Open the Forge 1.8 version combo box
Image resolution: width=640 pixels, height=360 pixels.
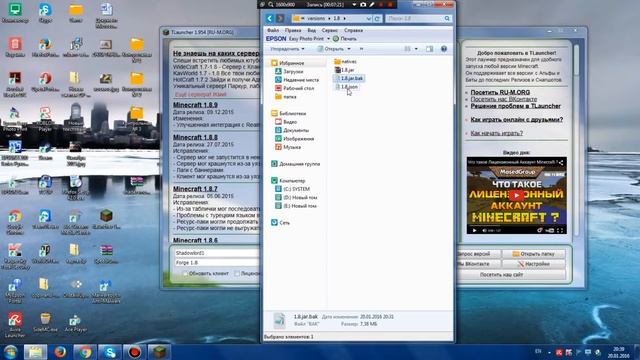[216, 263]
